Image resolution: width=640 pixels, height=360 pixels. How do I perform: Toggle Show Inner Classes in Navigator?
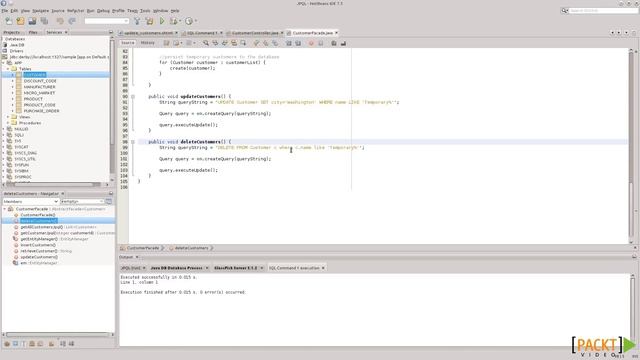coord(40,344)
